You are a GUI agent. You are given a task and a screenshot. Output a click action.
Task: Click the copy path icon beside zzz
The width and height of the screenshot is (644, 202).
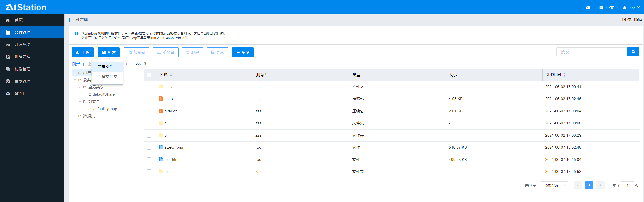[x=145, y=64]
